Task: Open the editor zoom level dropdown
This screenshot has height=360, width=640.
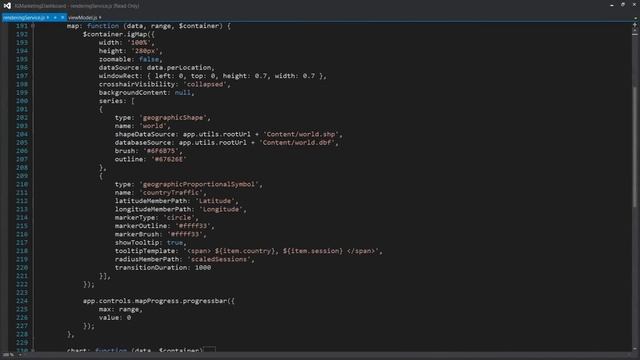Action: (x=10, y=355)
